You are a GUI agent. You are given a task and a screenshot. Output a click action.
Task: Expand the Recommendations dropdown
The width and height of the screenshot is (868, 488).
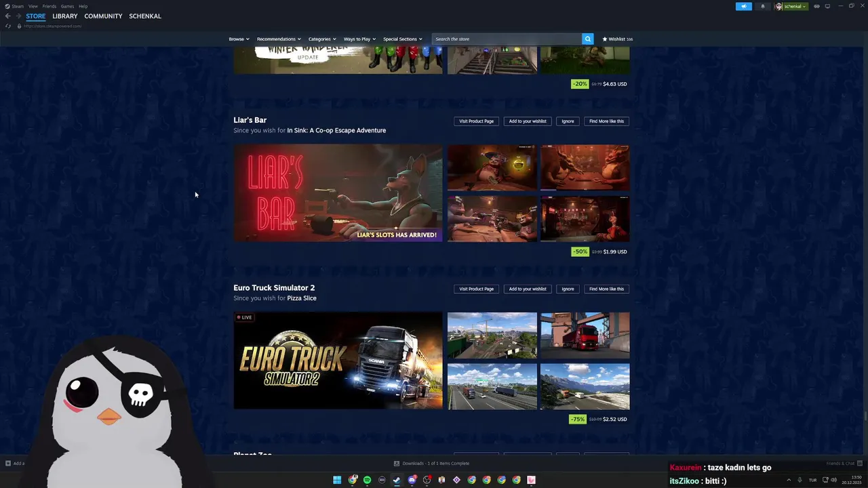278,39
